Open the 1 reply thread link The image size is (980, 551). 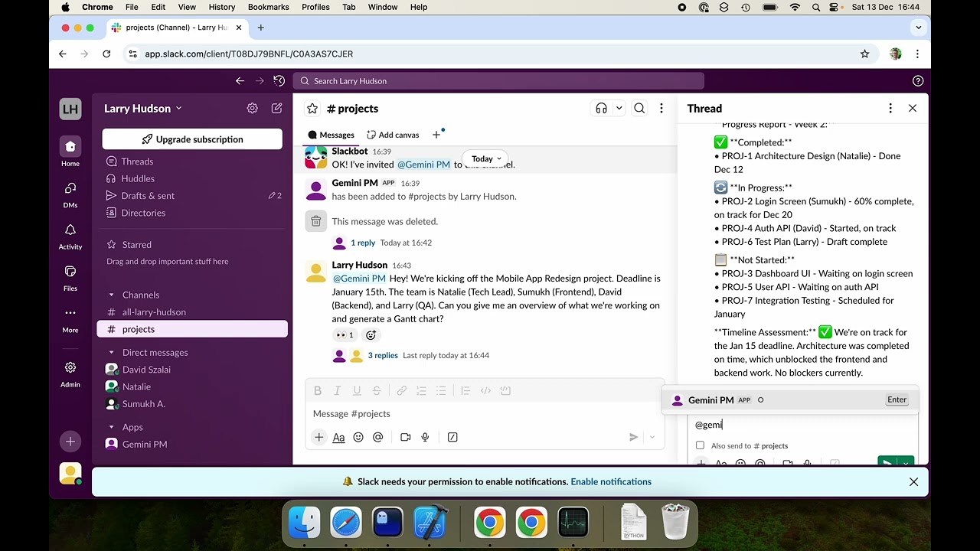coord(363,243)
